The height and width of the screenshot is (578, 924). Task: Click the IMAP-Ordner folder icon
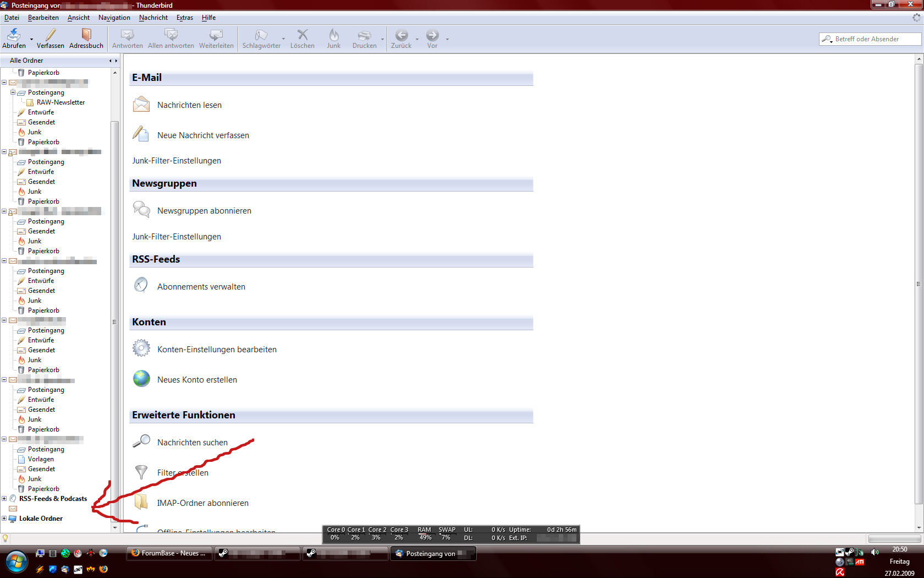pos(141,501)
